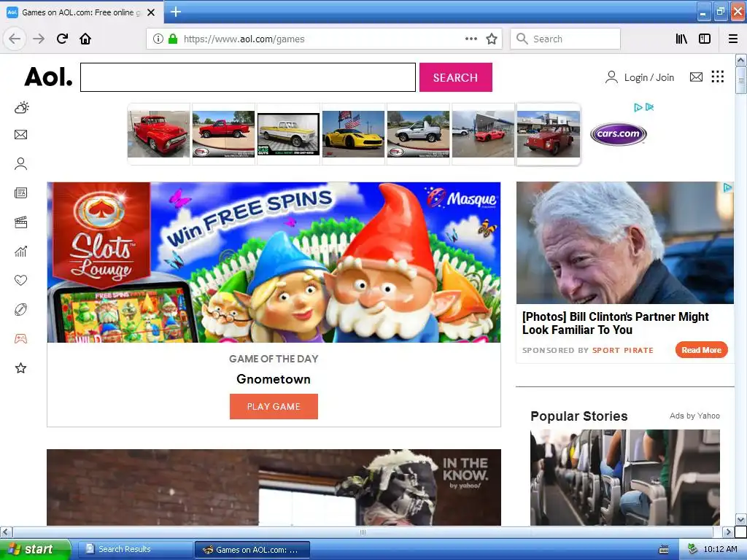Viewport: 747px width, 560px height.
Task: Open the Slots Lounge Gnometown banner
Action: tap(274, 262)
